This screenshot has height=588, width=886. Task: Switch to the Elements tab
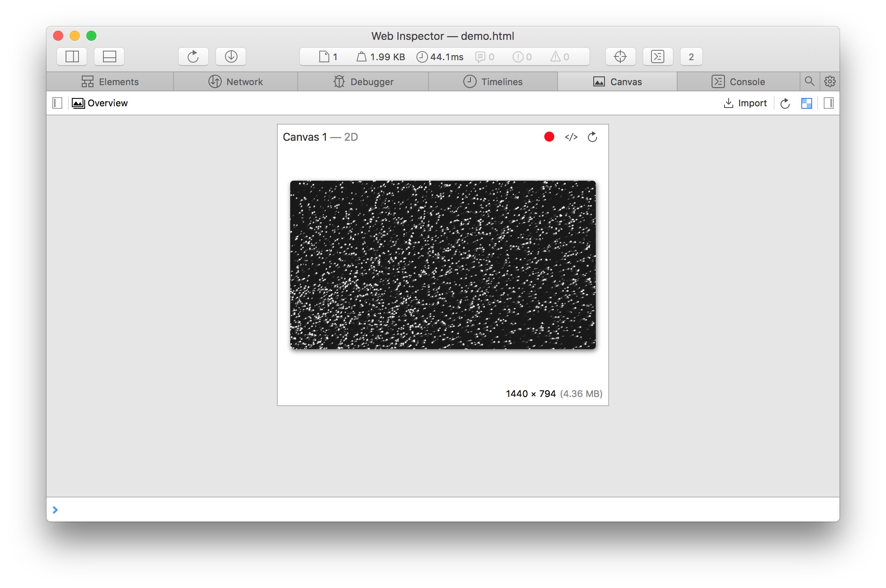110,82
